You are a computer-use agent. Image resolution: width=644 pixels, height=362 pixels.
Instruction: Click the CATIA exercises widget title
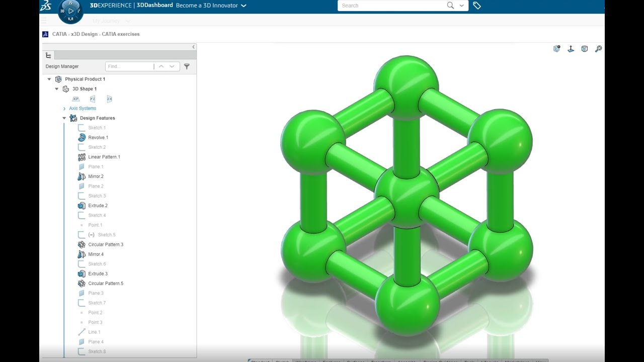click(96, 34)
